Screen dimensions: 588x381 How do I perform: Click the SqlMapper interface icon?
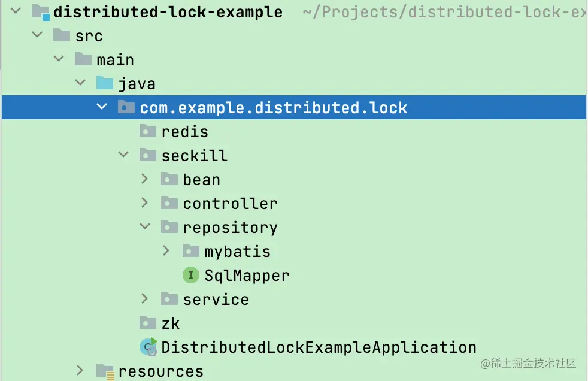(x=191, y=275)
